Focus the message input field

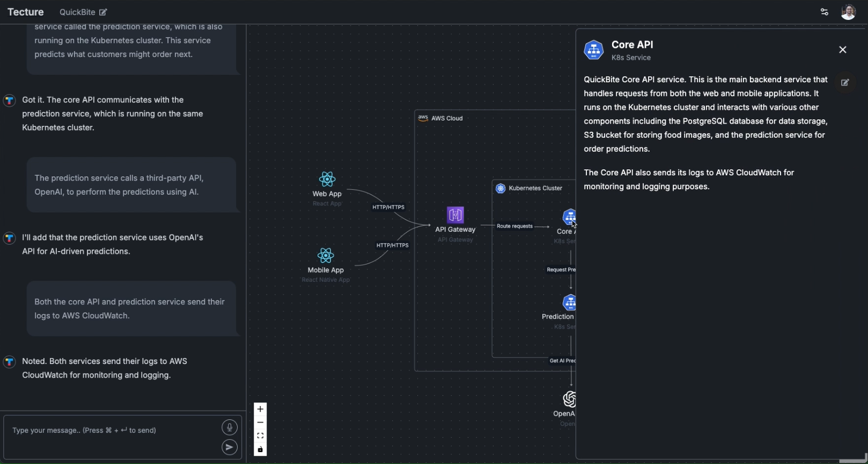[x=113, y=437]
